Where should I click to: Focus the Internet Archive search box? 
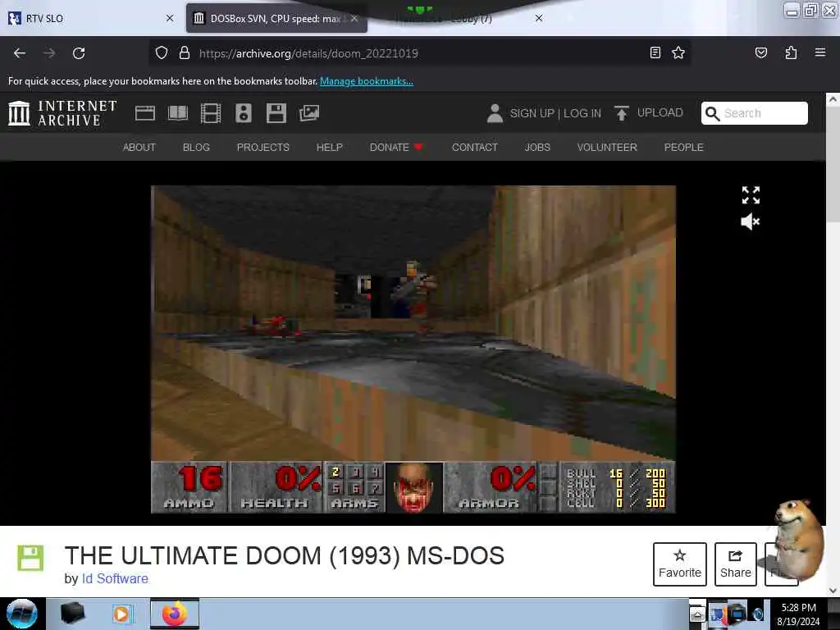click(755, 113)
